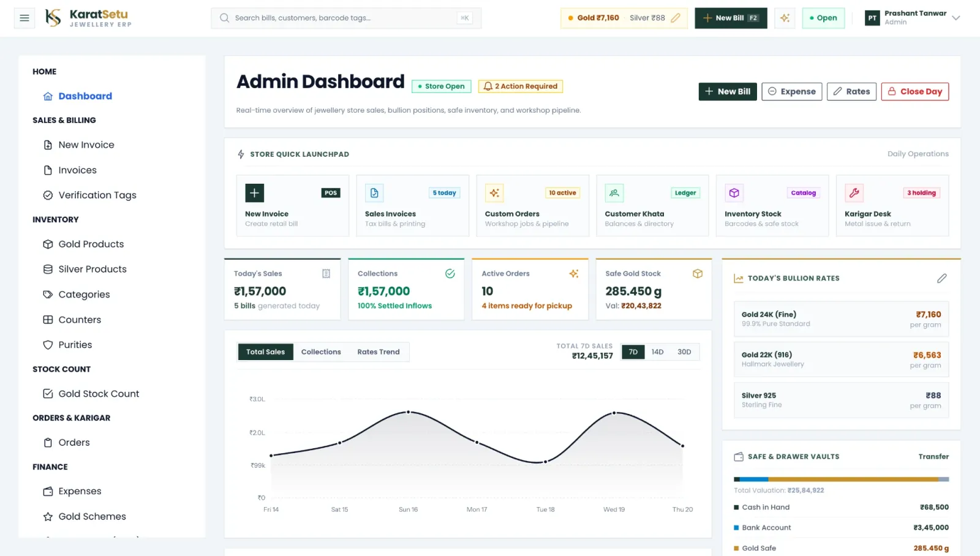Click the search bills input field
The image size is (980, 556).
click(x=346, y=18)
